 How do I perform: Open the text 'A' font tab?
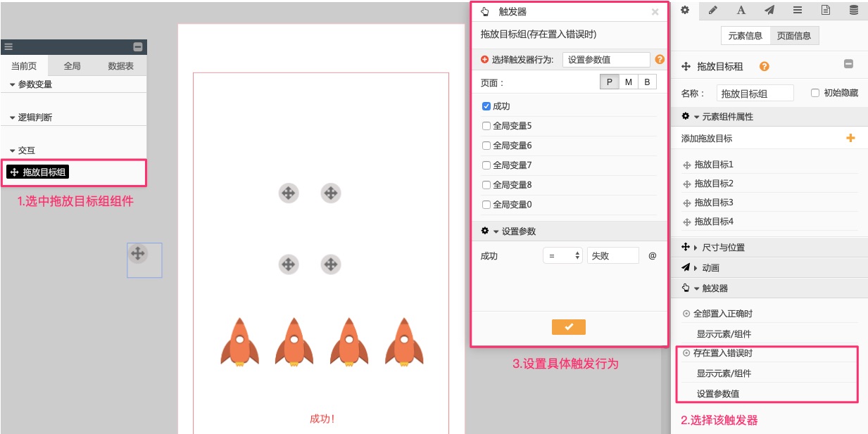coord(741,10)
